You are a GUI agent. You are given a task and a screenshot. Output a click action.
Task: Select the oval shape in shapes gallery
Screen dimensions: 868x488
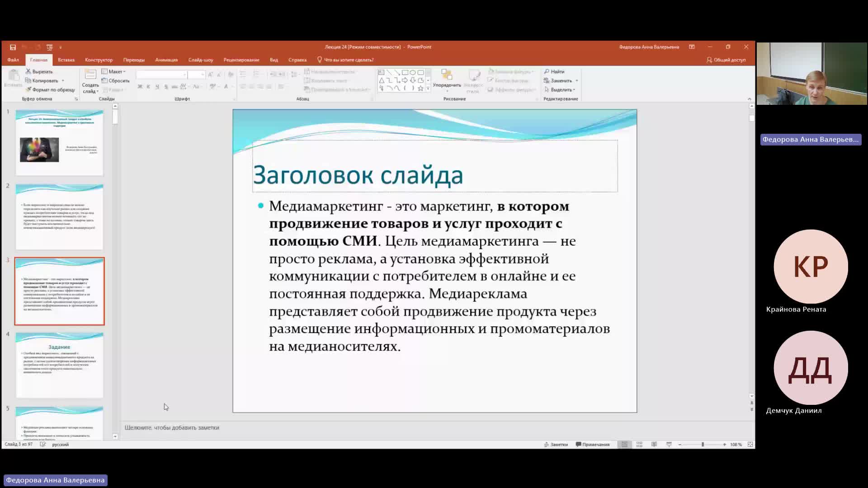pyautogui.click(x=413, y=72)
